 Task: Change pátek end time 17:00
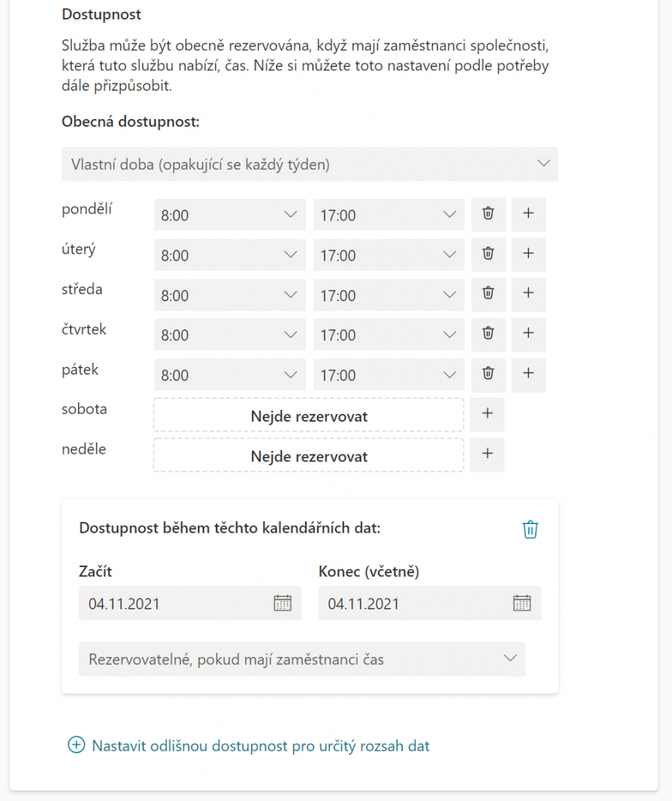(388, 375)
